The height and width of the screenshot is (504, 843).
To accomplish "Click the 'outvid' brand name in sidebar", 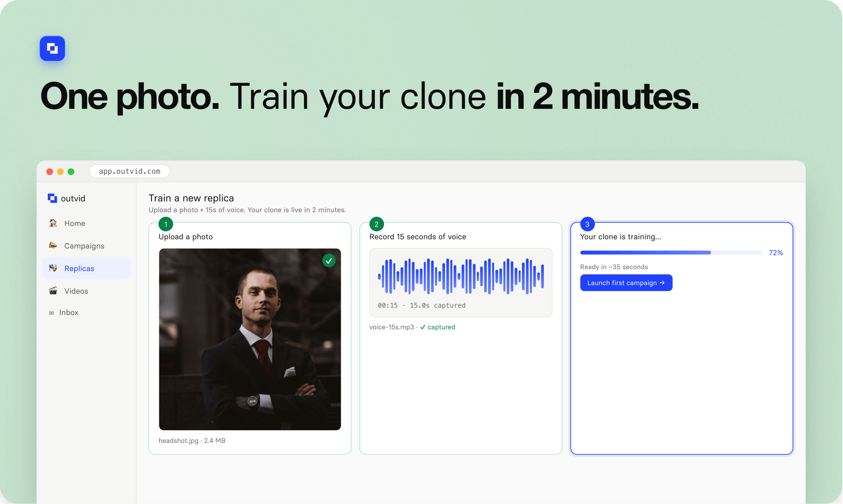I will pyautogui.click(x=73, y=199).
